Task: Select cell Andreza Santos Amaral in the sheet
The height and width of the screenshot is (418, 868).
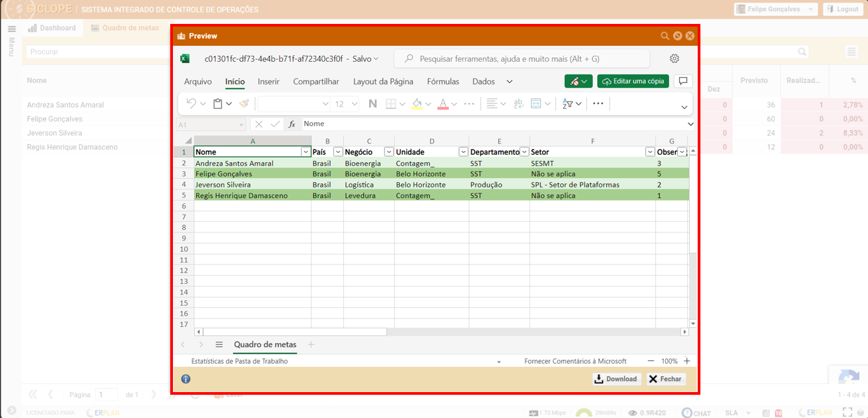Action: (252, 163)
